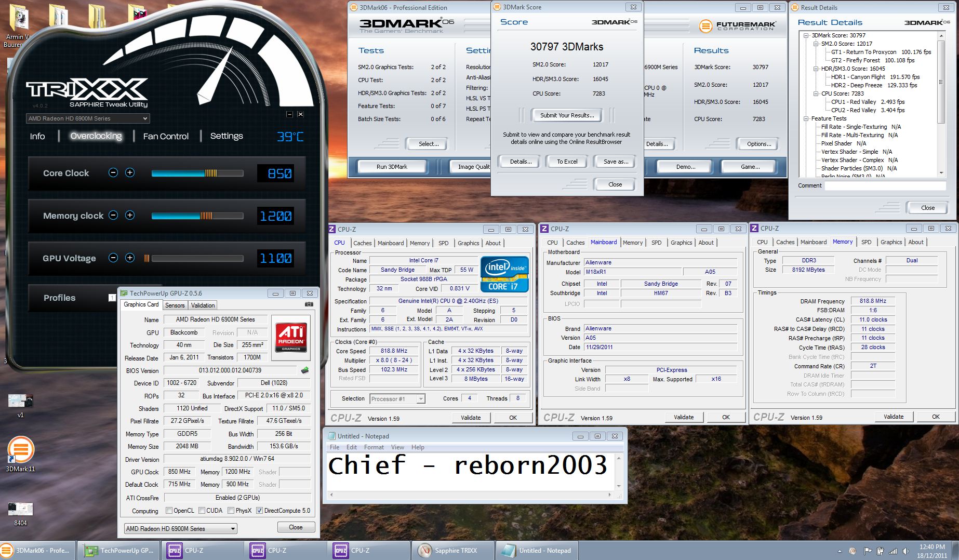Image resolution: width=959 pixels, height=560 pixels.
Task: Reduce GPU Voltage with the minus icon
Action: [113, 258]
